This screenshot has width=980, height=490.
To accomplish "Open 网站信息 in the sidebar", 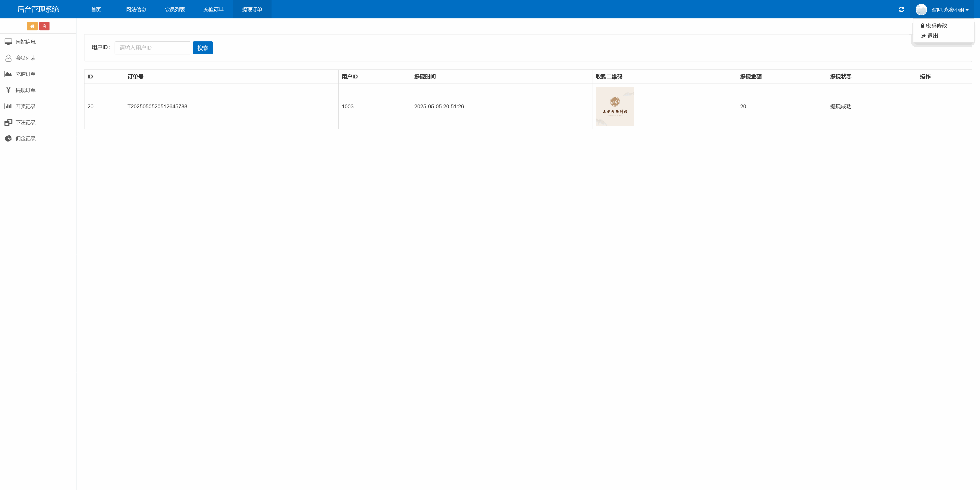I will tap(25, 42).
